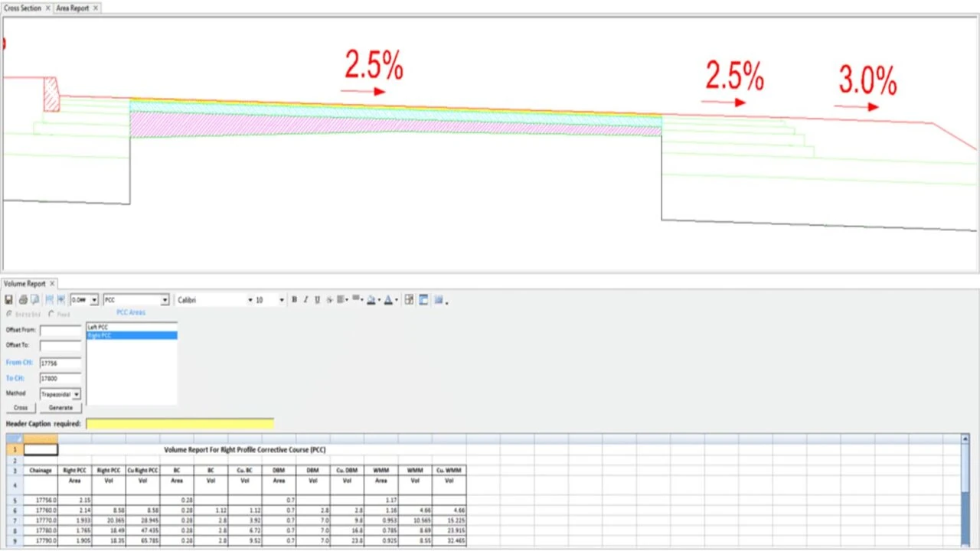Click the Cross button
Screen dimensions: 980x551
(21, 408)
